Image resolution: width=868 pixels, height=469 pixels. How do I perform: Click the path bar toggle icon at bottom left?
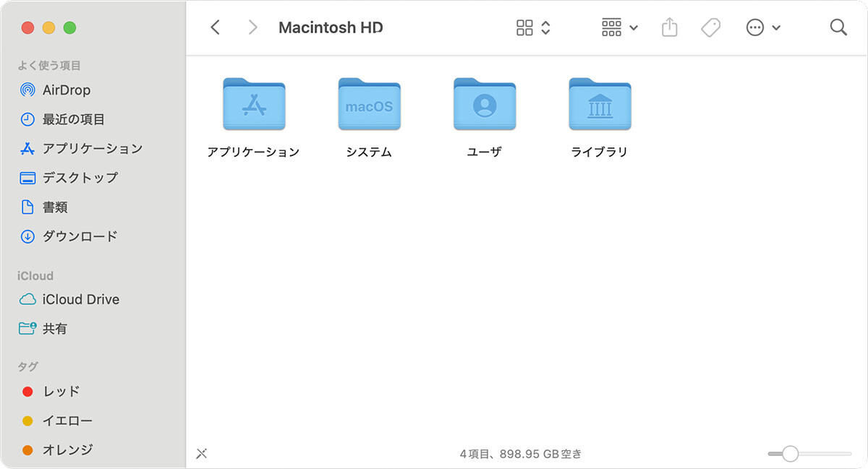click(202, 454)
